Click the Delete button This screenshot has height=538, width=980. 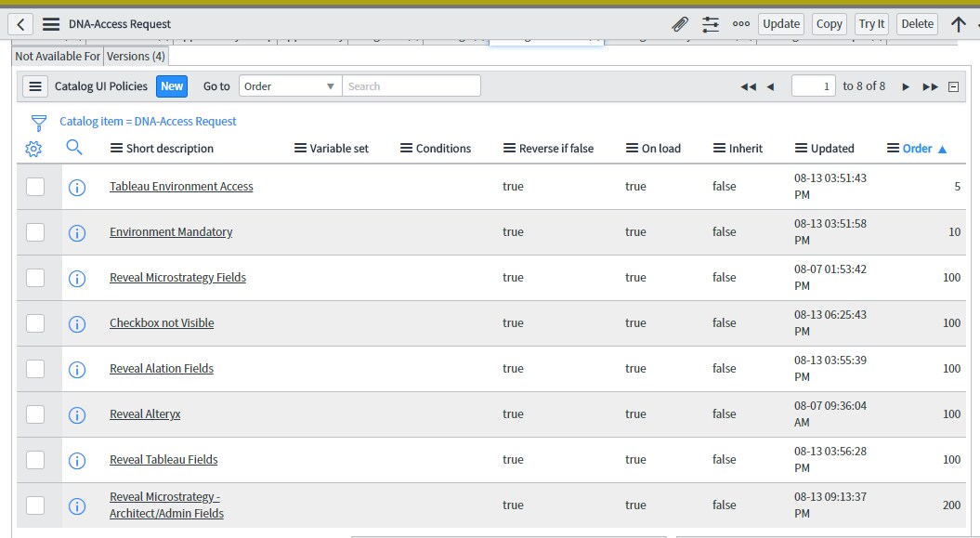(918, 24)
